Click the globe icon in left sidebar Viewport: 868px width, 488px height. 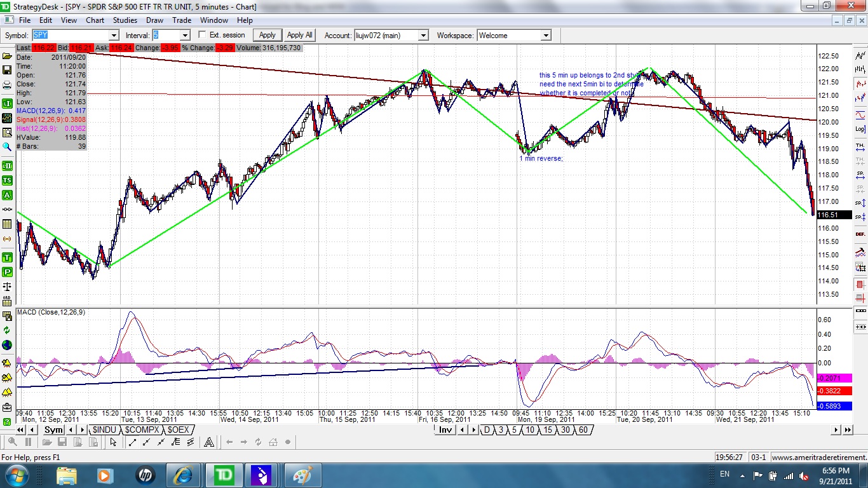pos(8,344)
